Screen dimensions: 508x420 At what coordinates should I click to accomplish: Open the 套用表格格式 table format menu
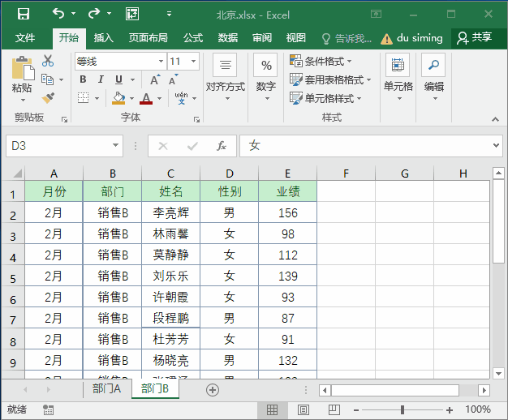(330, 79)
